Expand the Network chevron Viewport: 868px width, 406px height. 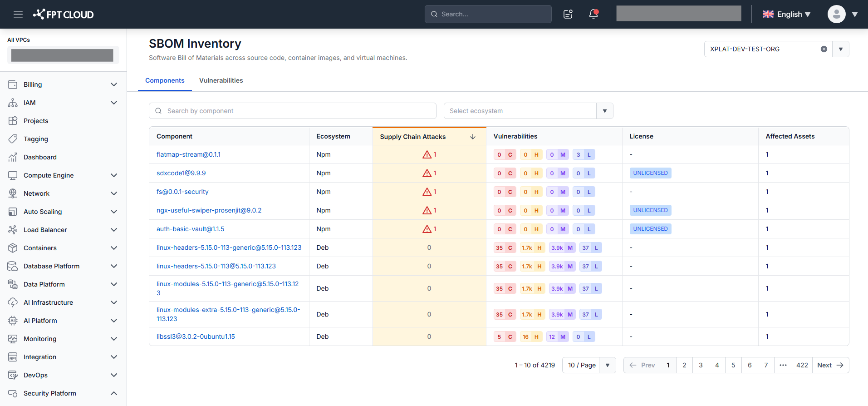pos(114,193)
